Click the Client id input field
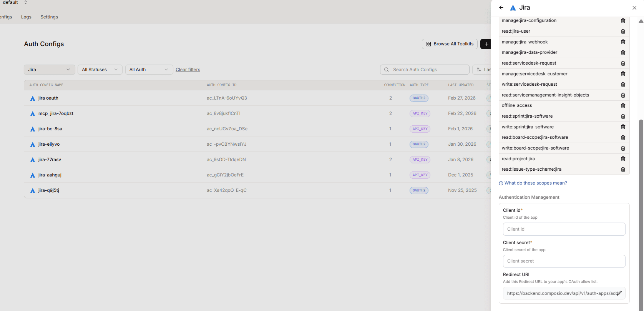The width and height of the screenshot is (644, 311). pos(564,229)
